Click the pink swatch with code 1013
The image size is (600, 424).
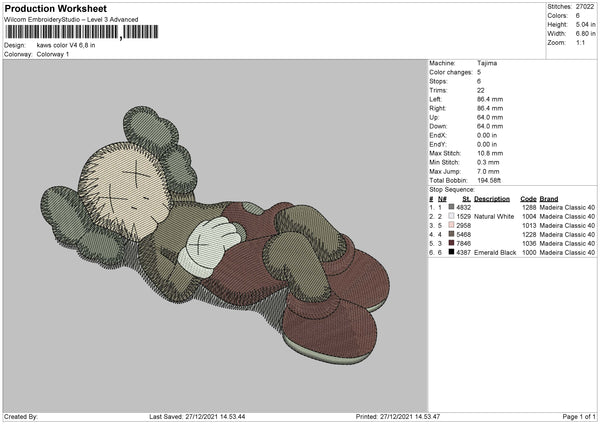452,225
